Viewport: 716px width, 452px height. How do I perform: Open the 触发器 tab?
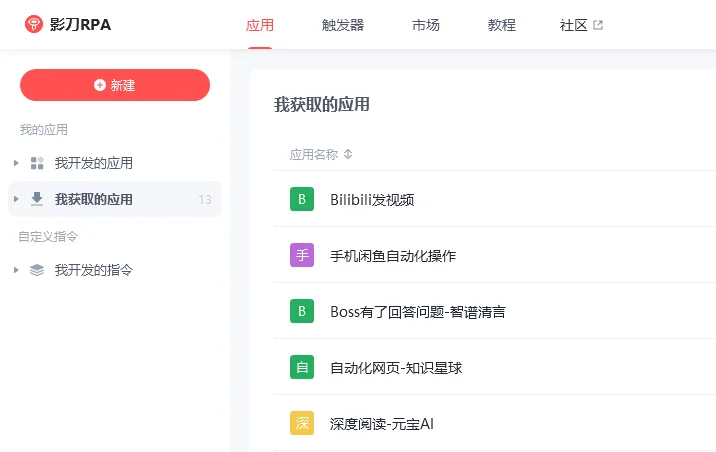click(x=343, y=25)
